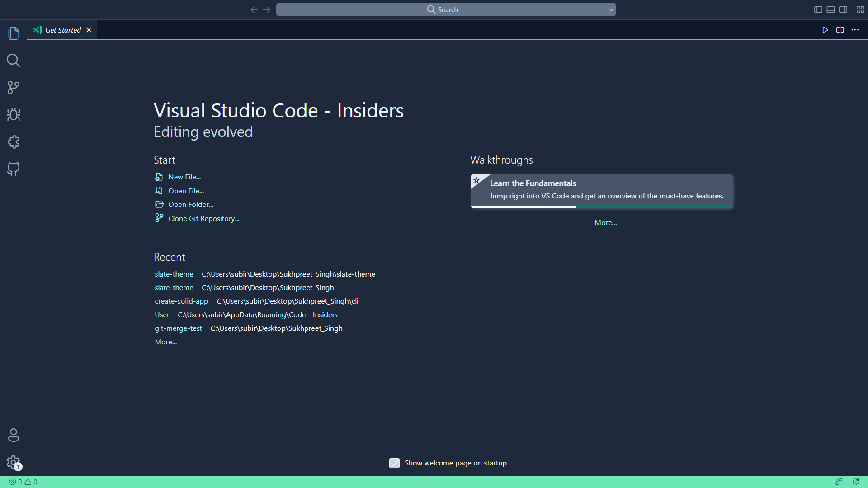Open the Manage gear icon
868x488 pixels.
[14, 462]
